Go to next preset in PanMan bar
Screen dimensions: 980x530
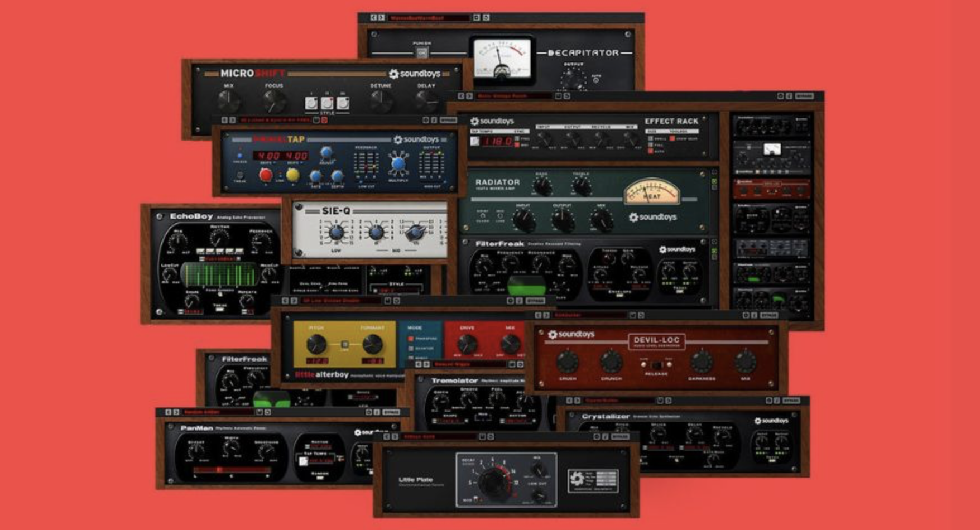point(176,412)
